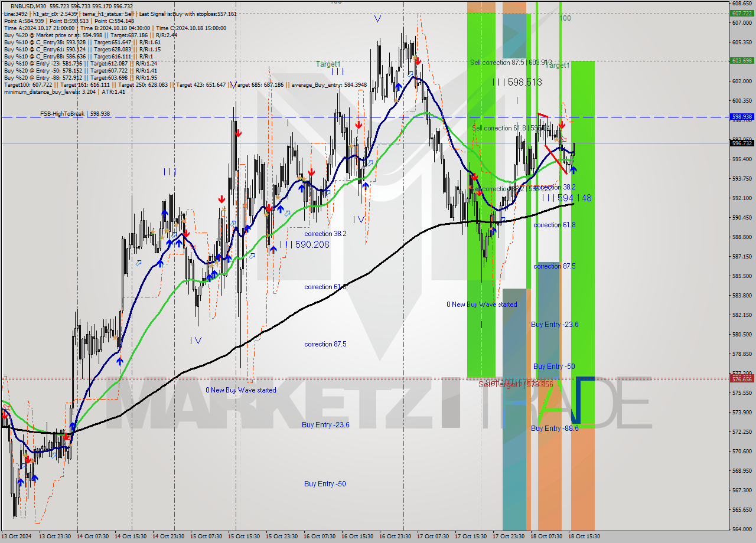756x543 pixels.
Task: Click the wave label 'I I I 590.208'
Action: click(x=304, y=244)
